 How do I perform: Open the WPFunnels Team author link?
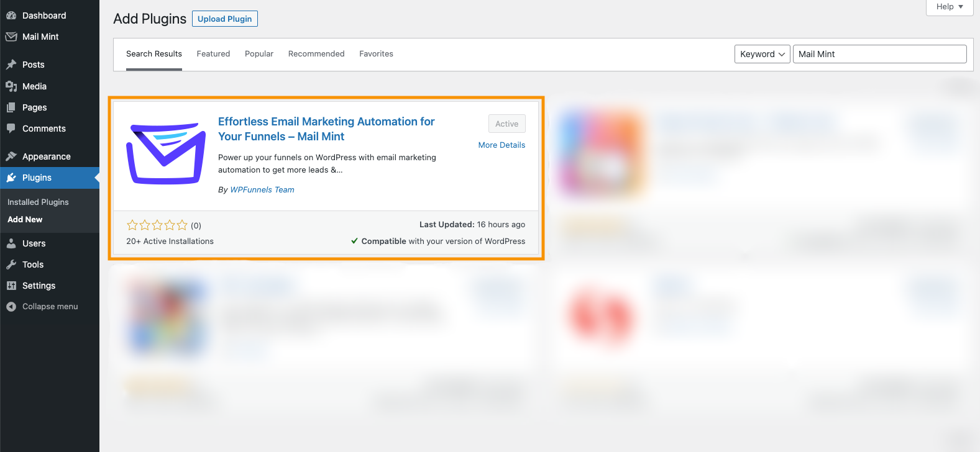coord(262,190)
